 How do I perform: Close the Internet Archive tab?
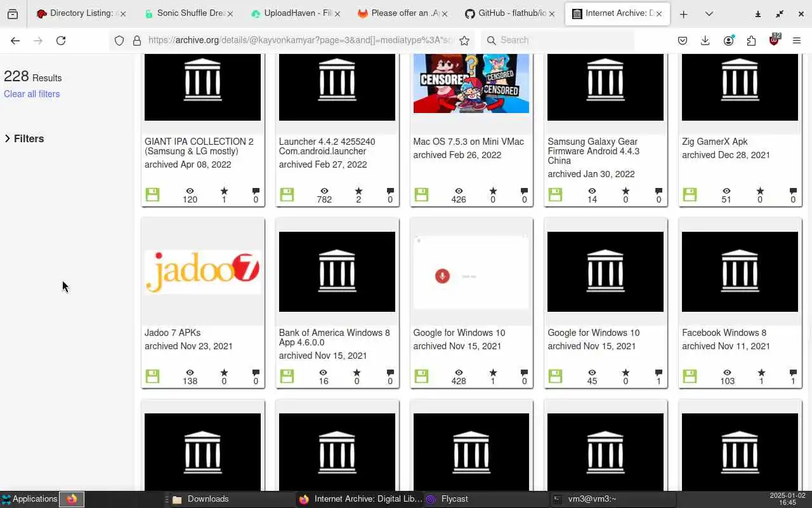point(659,13)
